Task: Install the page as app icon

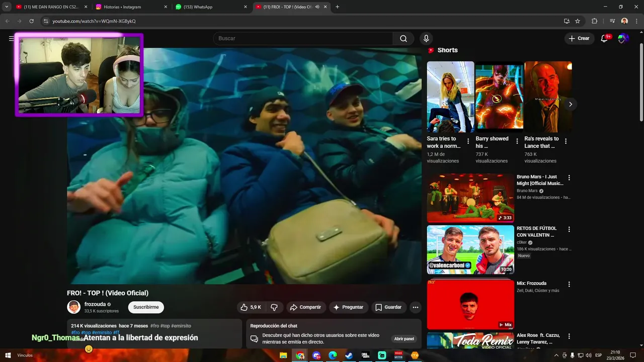Action: pos(567,21)
